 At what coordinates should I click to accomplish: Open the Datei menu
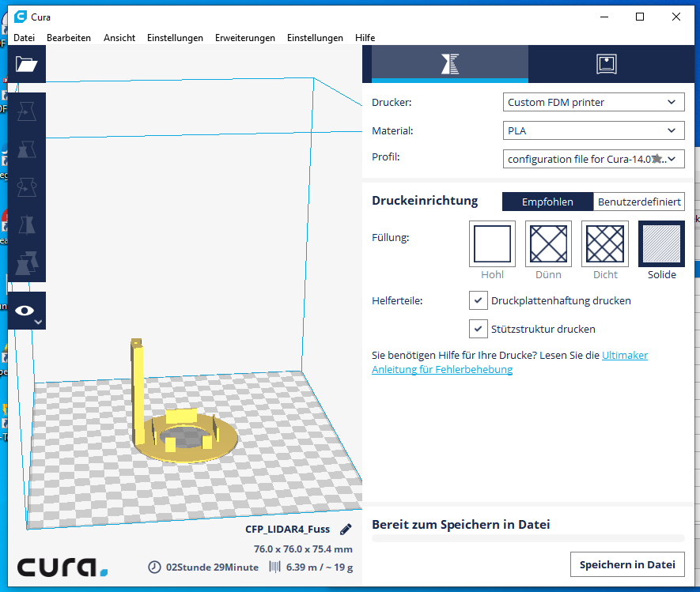pos(24,38)
